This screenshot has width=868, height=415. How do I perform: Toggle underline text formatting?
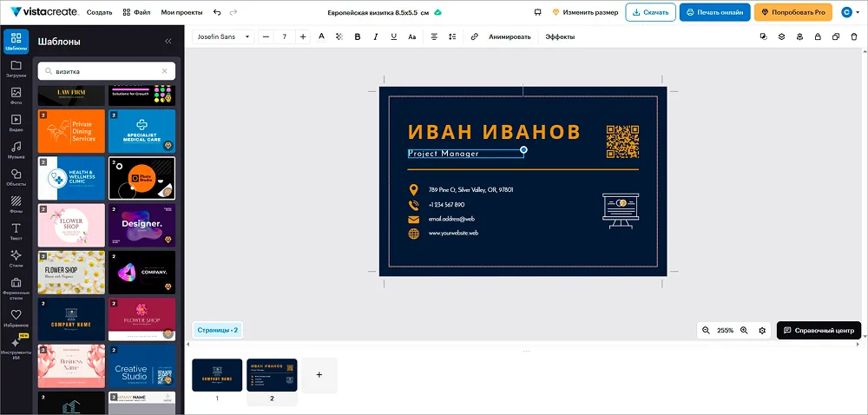394,36
